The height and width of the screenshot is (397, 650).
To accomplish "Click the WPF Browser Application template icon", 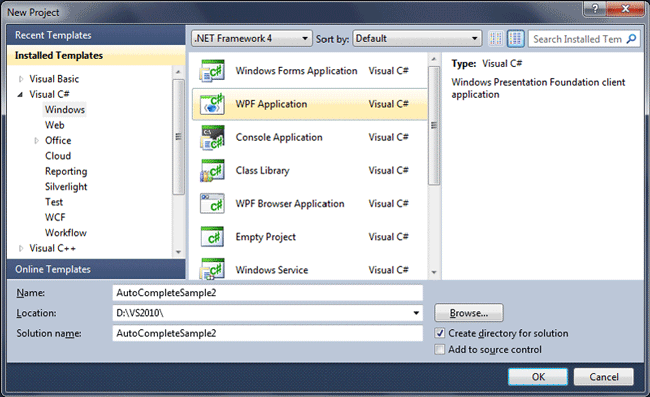I will point(212,203).
